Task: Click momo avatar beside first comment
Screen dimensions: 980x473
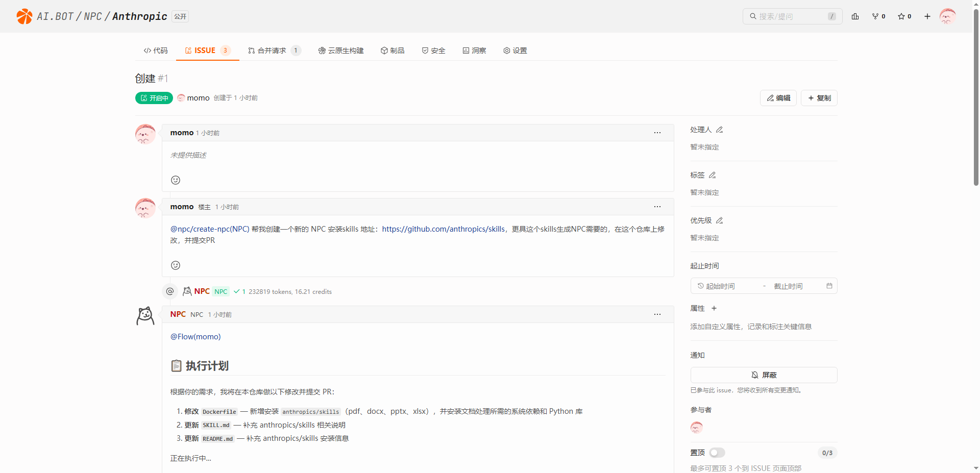Action: coord(145,134)
